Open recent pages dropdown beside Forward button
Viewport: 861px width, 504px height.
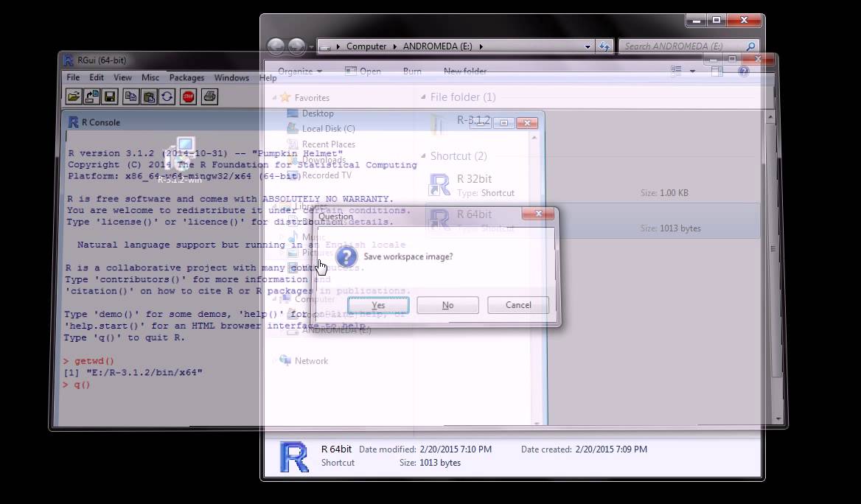pyautogui.click(x=311, y=46)
